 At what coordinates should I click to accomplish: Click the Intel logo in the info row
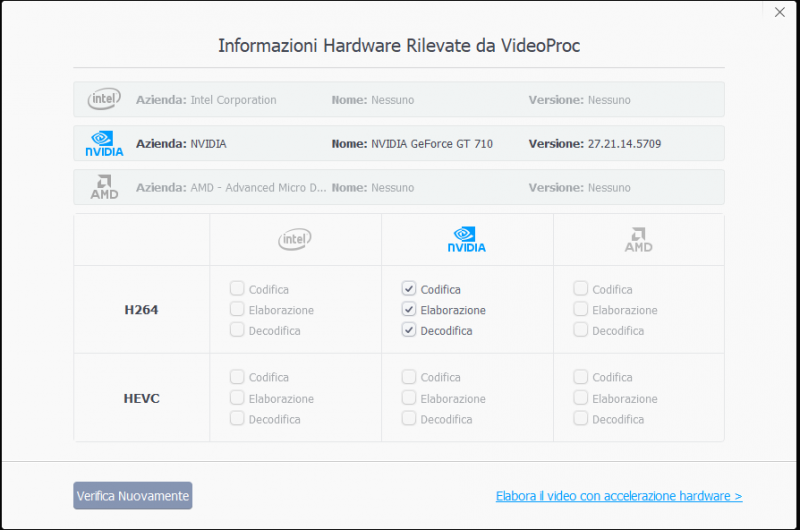point(104,99)
